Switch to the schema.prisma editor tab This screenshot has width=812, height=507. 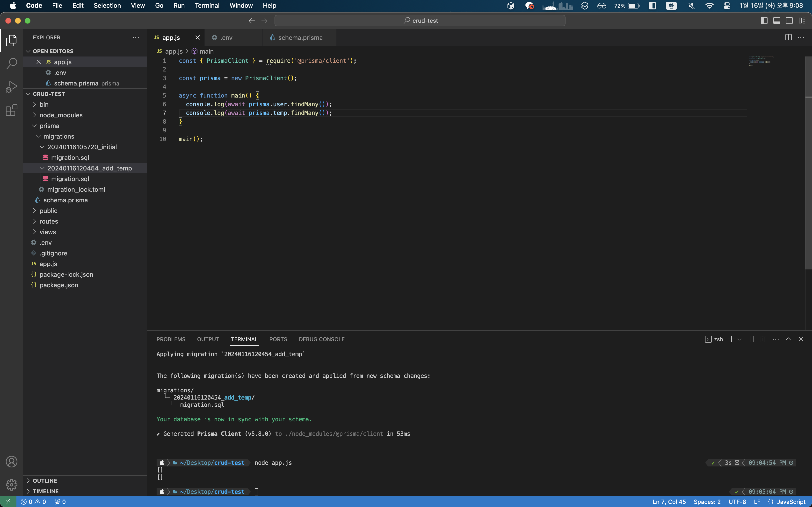click(x=300, y=38)
